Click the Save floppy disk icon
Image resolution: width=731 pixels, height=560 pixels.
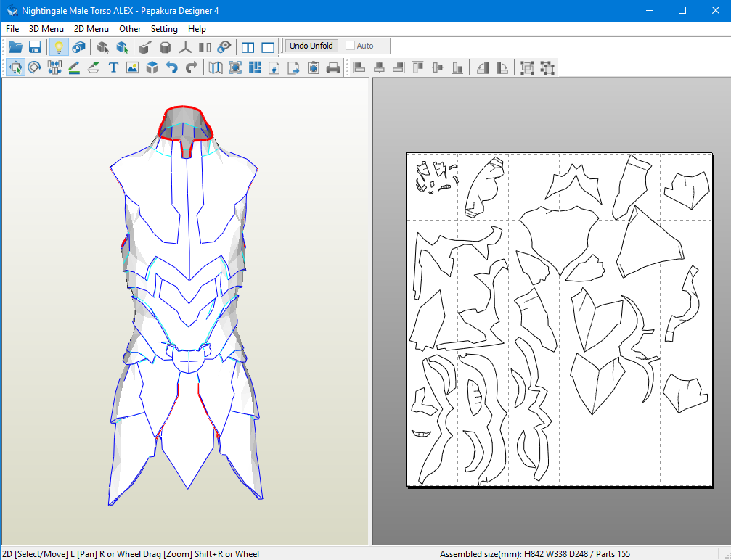35,47
